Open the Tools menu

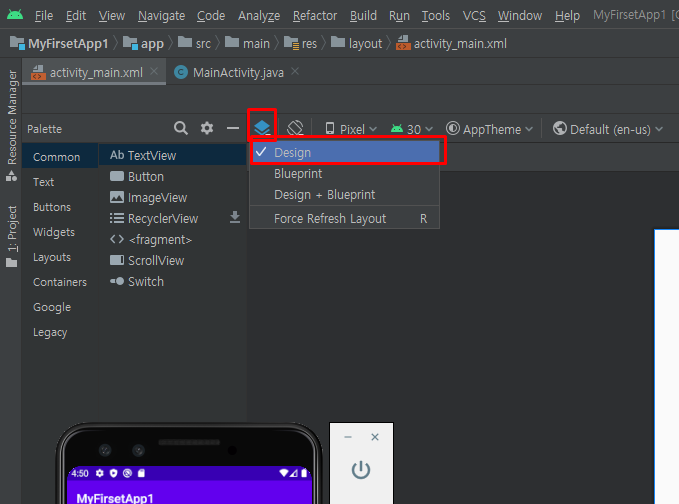[436, 16]
